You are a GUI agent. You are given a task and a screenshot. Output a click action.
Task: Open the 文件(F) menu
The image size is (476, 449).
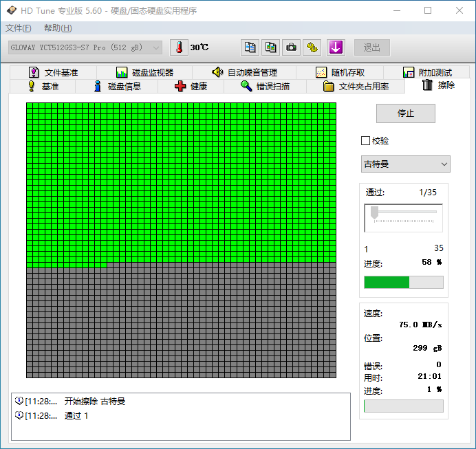tap(18, 28)
